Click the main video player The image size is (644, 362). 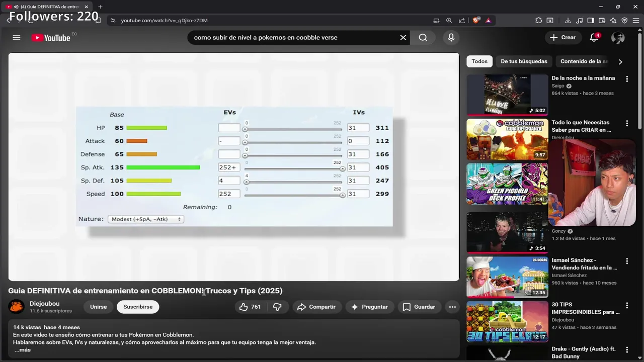coord(233,167)
